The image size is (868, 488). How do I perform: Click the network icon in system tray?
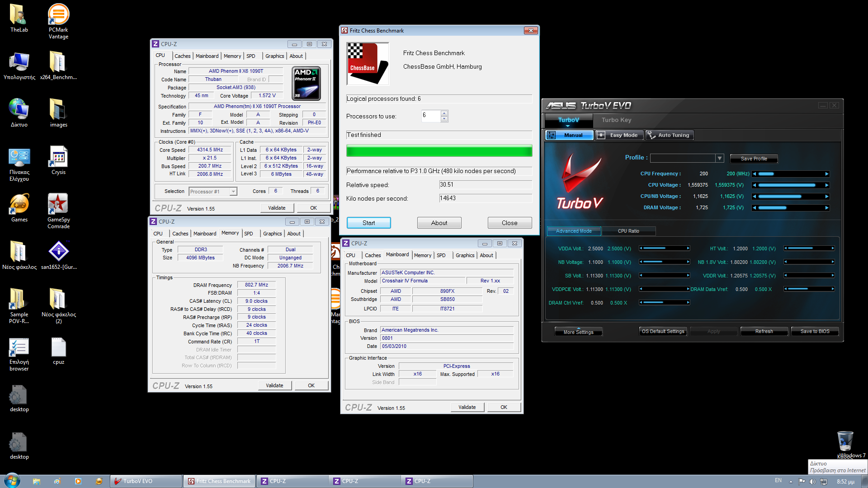[x=824, y=482]
